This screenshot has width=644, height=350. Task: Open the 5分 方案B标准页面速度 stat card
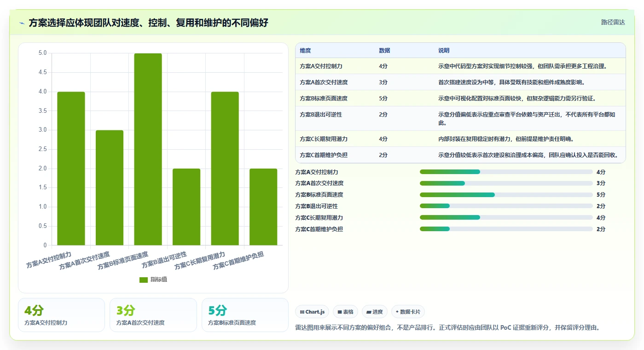pyautogui.click(x=245, y=315)
